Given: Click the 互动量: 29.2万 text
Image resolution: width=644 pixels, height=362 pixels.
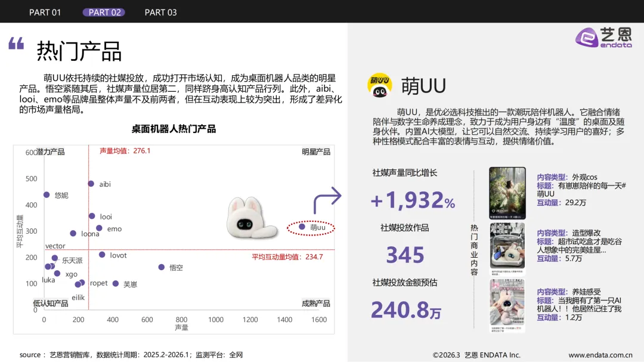Looking at the screenshot, I should [x=562, y=203].
